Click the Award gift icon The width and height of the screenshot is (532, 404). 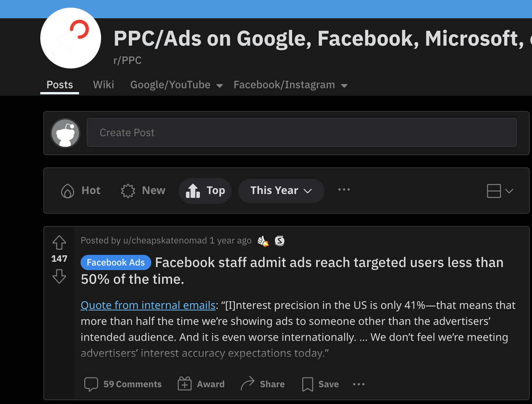pyautogui.click(x=185, y=384)
